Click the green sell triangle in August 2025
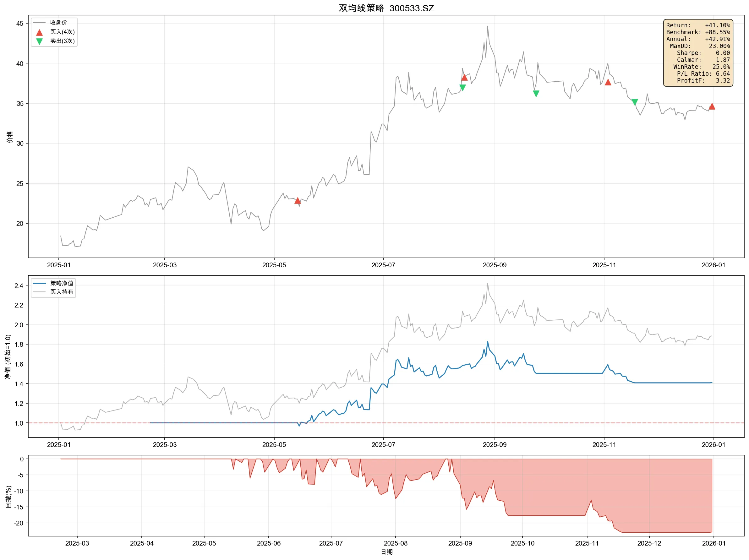The height and width of the screenshot is (560, 749). coord(462,87)
